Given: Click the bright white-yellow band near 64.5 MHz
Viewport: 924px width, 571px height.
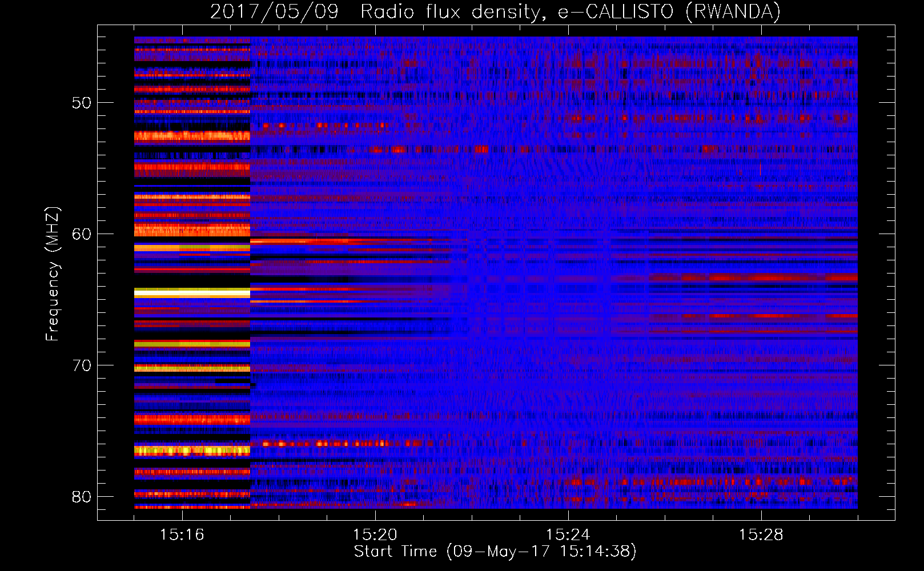Looking at the screenshot, I should pyautogui.click(x=192, y=293).
